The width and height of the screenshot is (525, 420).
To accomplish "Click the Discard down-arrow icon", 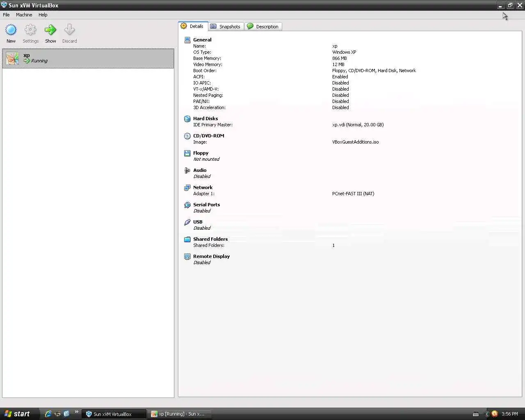I will (x=69, y=30).
